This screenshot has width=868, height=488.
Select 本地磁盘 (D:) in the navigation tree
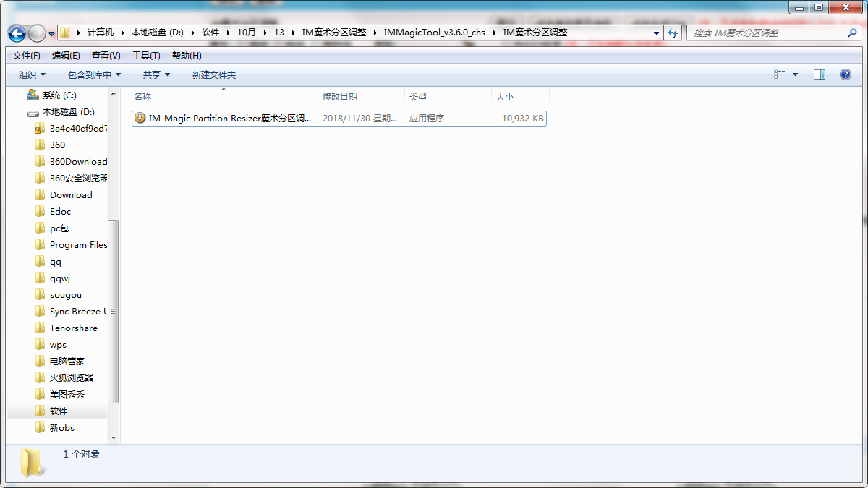pos(69,112)
